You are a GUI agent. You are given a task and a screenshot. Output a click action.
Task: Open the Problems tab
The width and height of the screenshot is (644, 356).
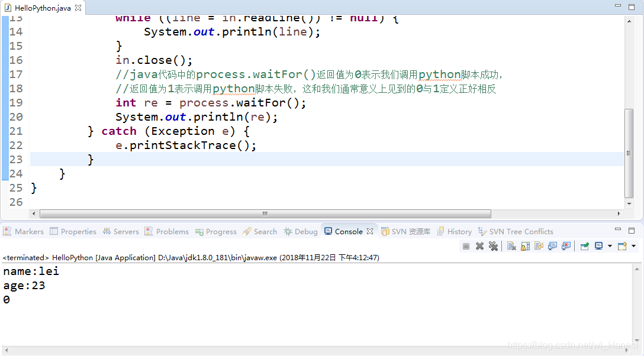[x=167, y=232]
